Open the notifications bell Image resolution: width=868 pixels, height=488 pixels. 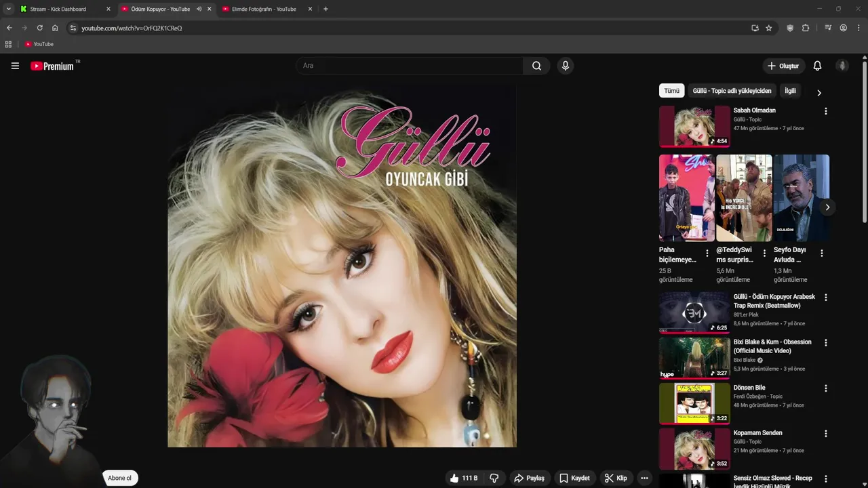tap(817, 66)
